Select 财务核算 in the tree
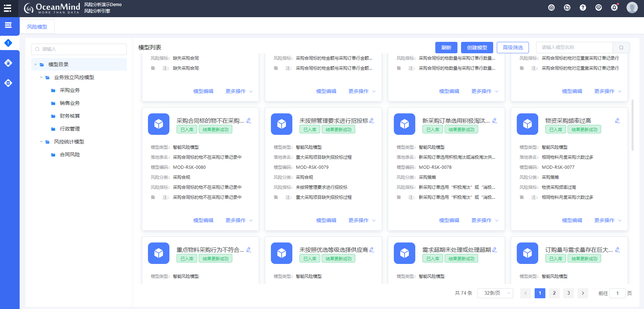 tap(70, 116)
